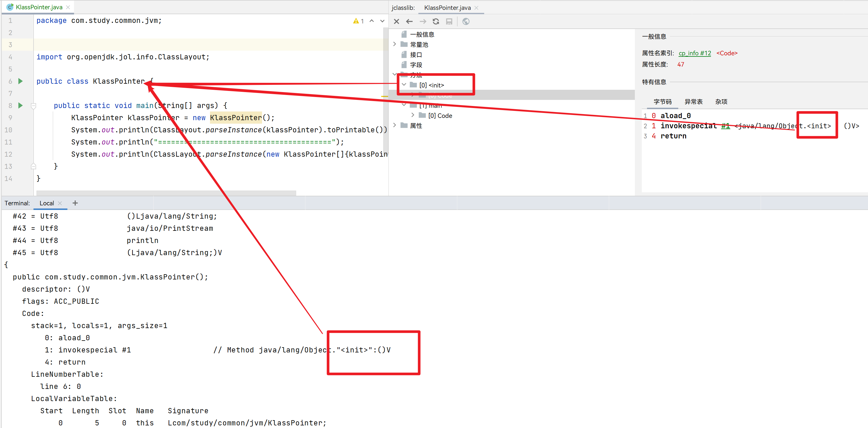This screenshot has height=428, width=868.
Task: Click the jclasslib back arrow icon
Action: (409, 22)
